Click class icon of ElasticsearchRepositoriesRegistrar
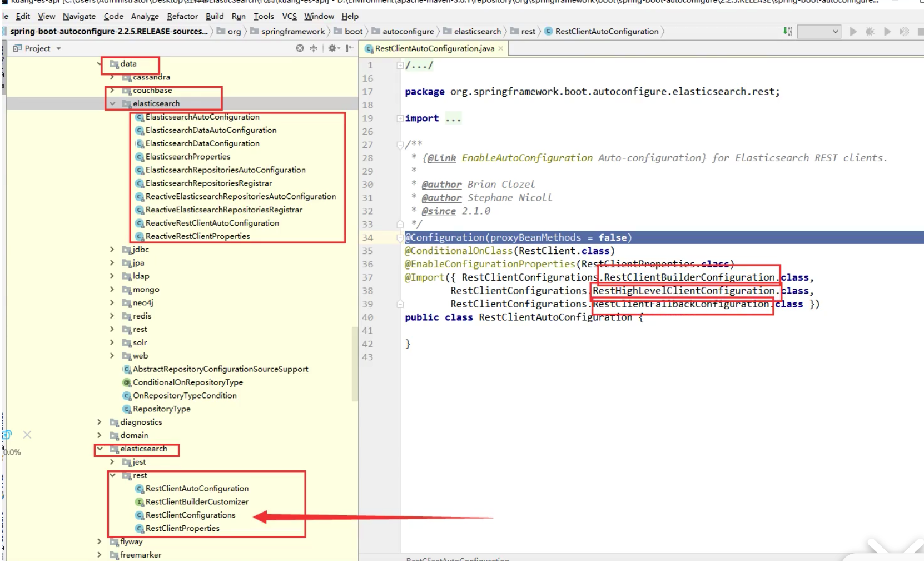The image size is (924, 567). tap(140, 183)
